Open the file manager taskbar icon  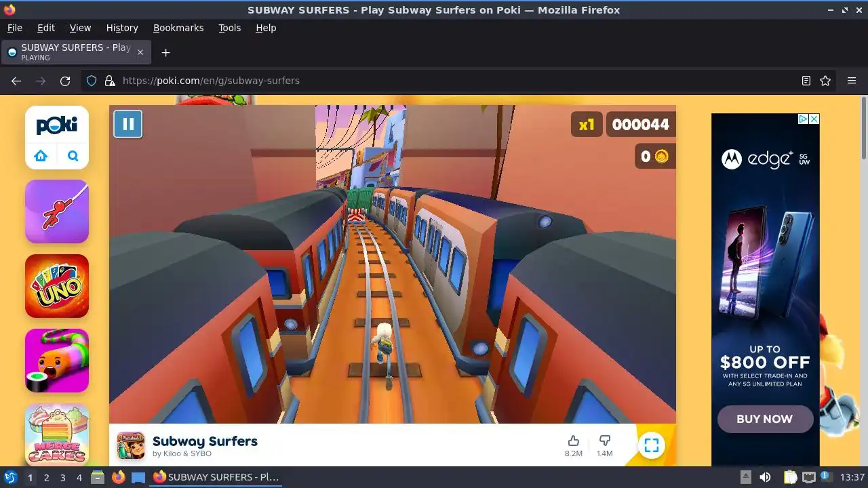pos(98,477)
